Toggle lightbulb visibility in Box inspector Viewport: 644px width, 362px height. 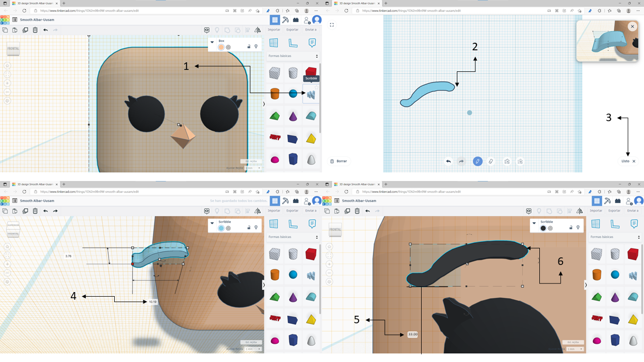256,47
